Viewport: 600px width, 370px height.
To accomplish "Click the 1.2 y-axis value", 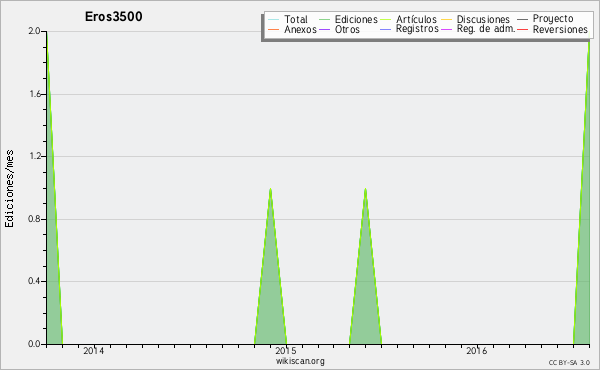I will pos(35,156).
